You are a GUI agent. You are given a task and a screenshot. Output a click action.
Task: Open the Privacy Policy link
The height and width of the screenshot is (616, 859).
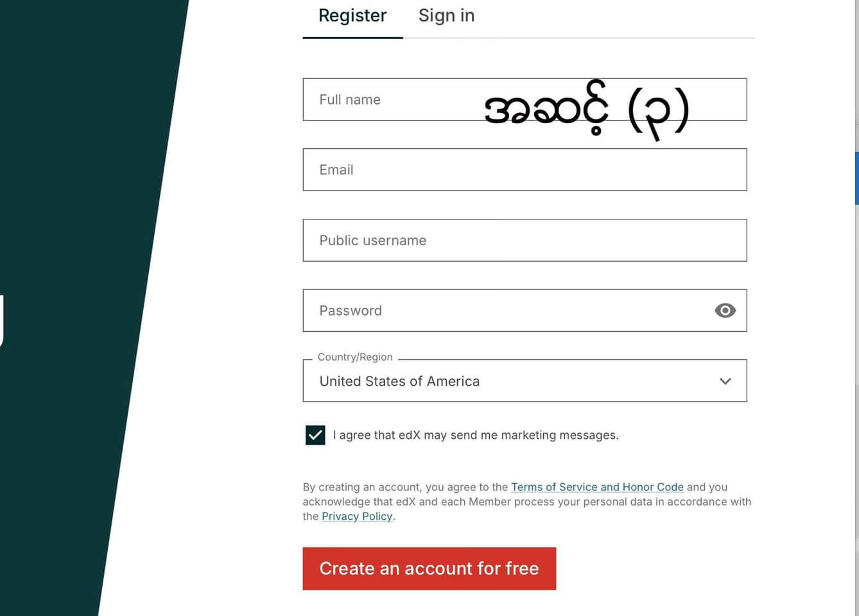click(x=357, y=517)
